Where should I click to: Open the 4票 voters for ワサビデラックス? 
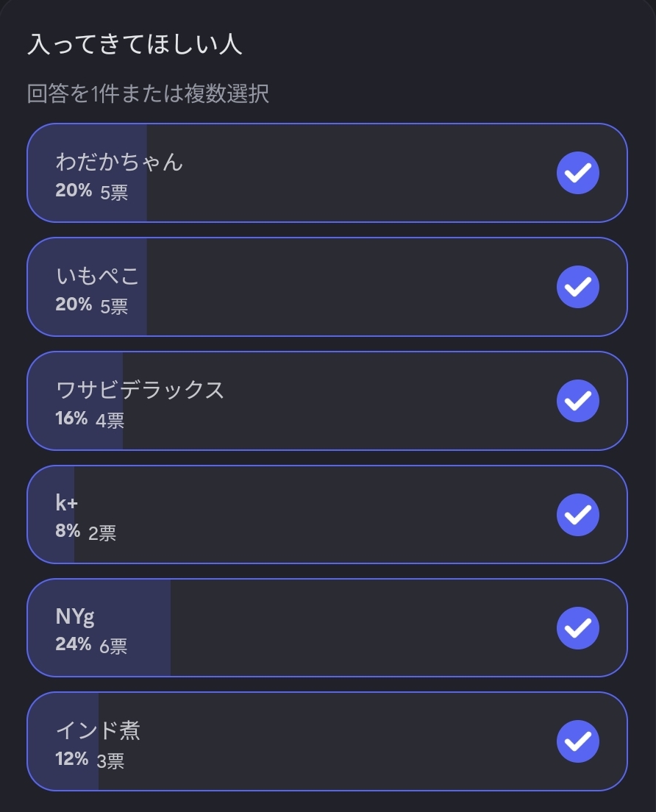[110, 421]
